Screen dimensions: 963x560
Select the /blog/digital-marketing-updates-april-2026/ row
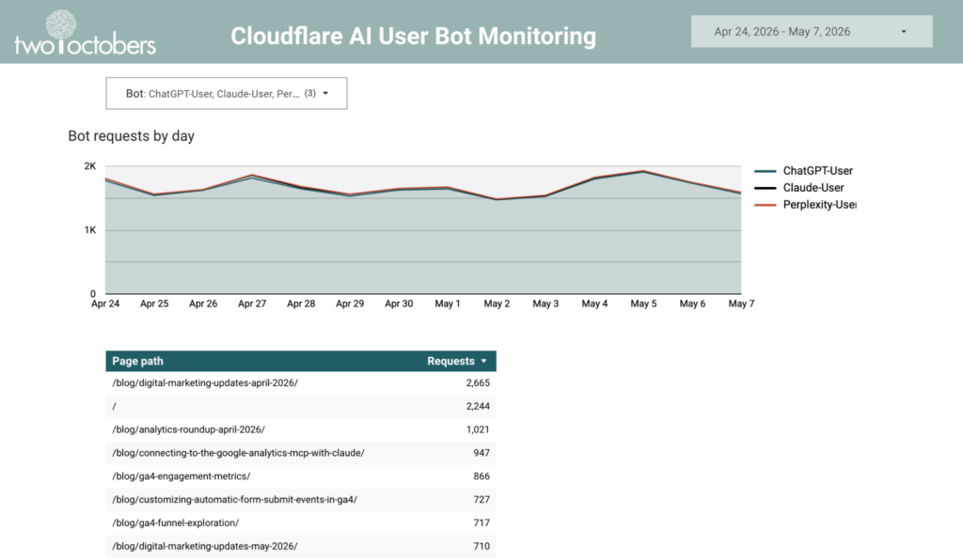(x=301, y=382)
